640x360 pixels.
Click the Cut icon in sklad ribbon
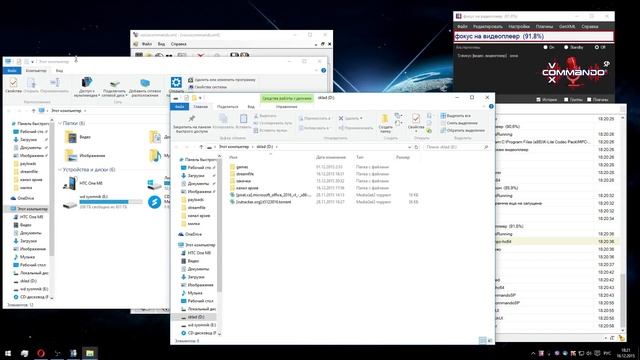click(x=256, y=116)
